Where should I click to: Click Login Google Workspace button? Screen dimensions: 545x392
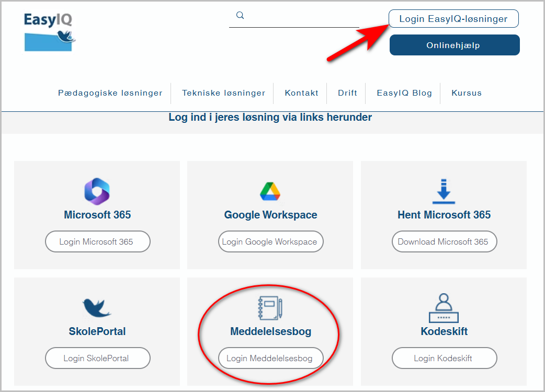click(x=271, y=241)
